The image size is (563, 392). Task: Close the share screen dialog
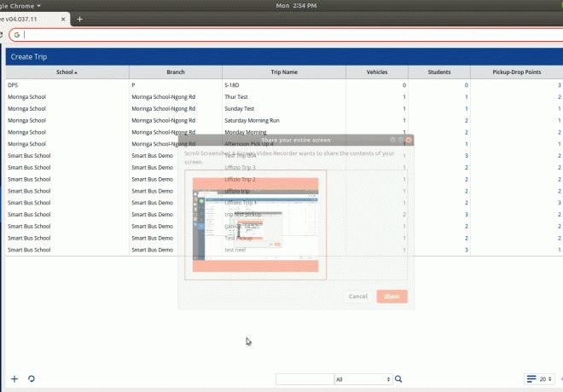(409, 139)
